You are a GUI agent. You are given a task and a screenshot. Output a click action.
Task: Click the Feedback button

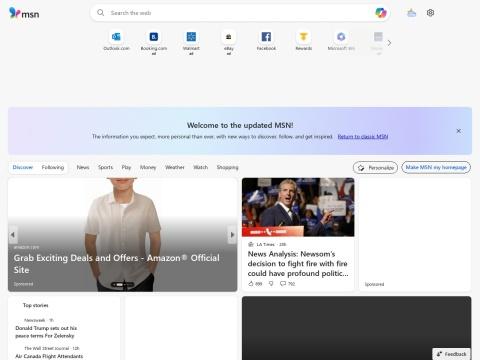[x=452, y=354]
